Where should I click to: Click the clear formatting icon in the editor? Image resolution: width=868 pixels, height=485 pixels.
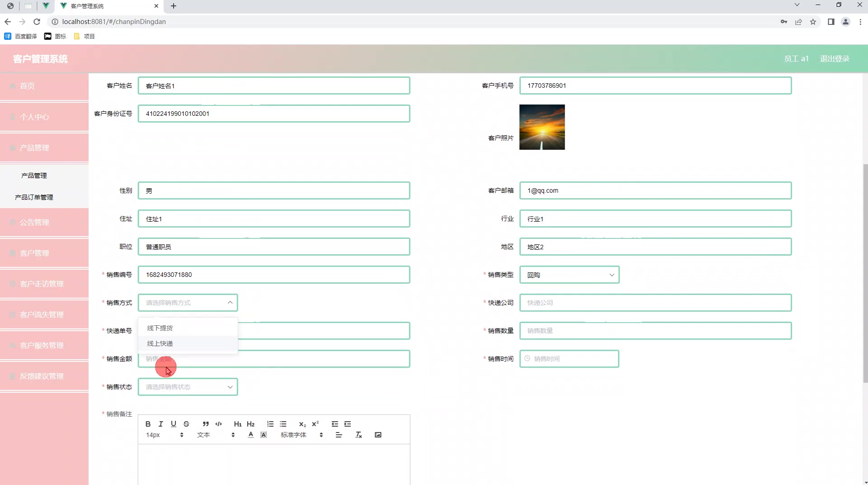point(359,435)
